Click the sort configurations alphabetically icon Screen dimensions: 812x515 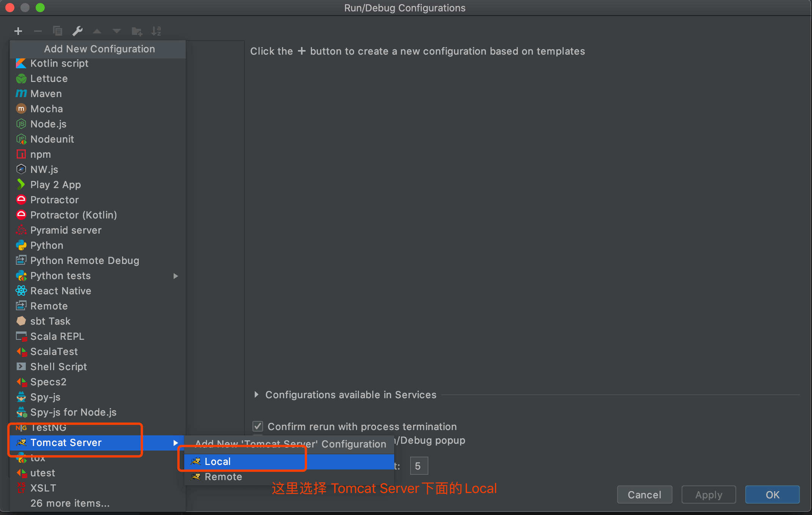tap(156, 31)
